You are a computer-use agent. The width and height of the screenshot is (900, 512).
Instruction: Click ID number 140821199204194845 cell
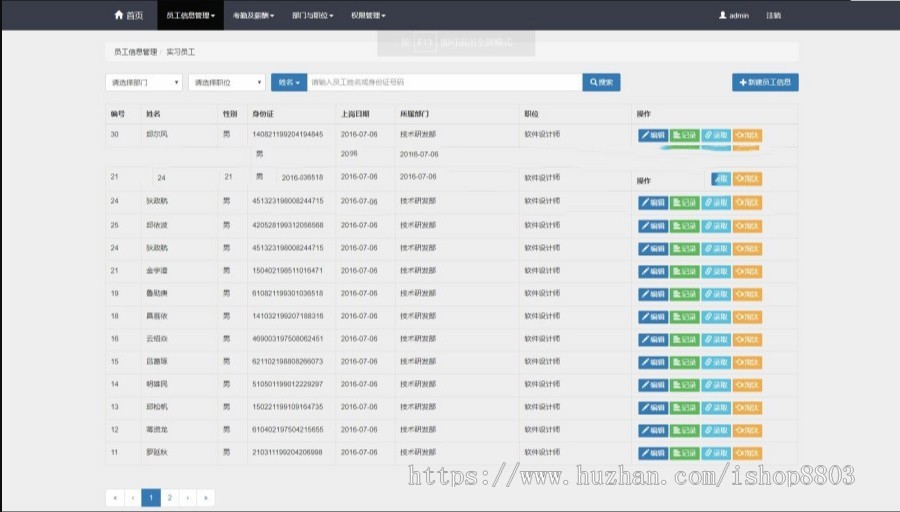(x=288, y=134)
